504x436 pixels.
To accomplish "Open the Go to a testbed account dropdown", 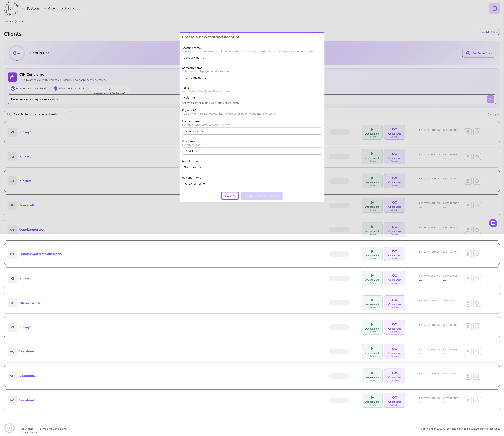I will tap(64, 8).
